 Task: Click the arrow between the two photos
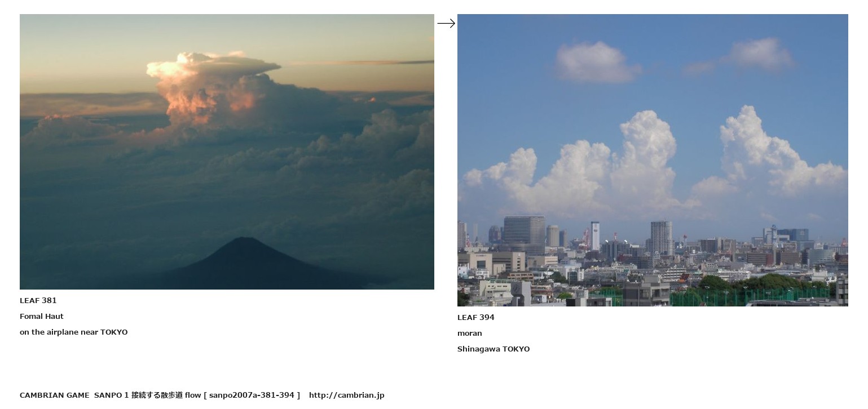click(446, 23)
